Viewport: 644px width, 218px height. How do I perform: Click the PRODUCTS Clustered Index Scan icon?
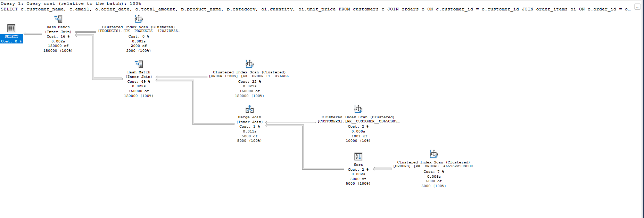(x=139, y=19)
